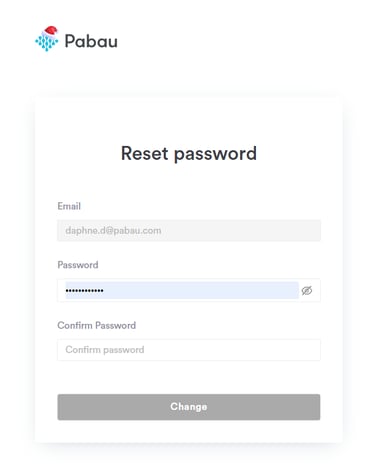Click the empty right side of Email field
The image size is (373, 465).
pos(241,230)
